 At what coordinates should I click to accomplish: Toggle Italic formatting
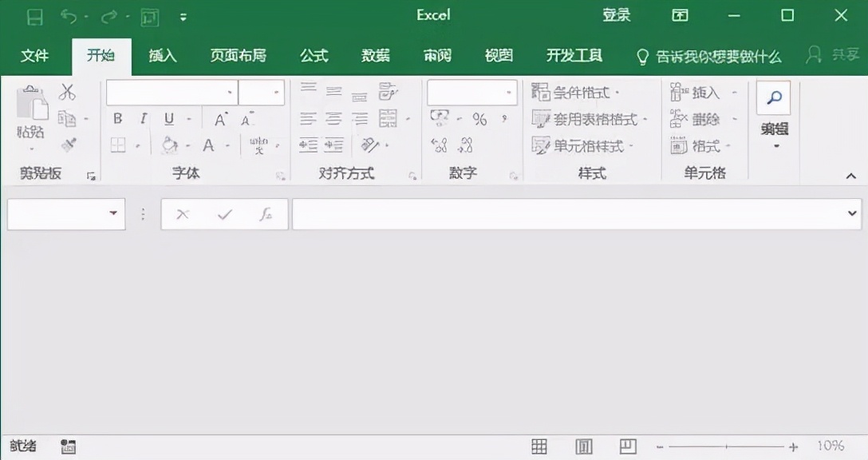click(x=144, y=119)
